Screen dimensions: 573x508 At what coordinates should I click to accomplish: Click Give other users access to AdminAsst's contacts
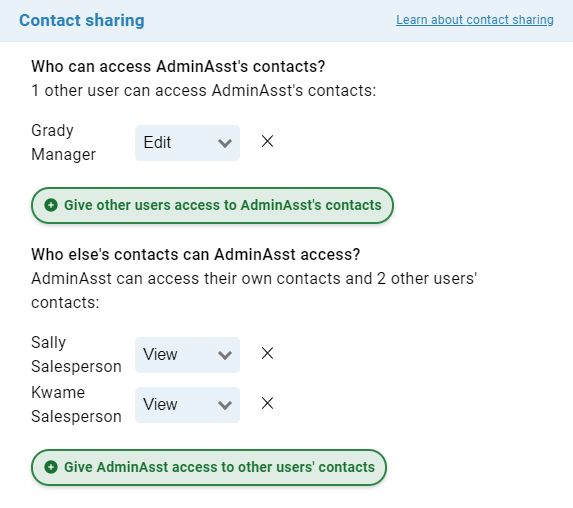coord(212,205)
